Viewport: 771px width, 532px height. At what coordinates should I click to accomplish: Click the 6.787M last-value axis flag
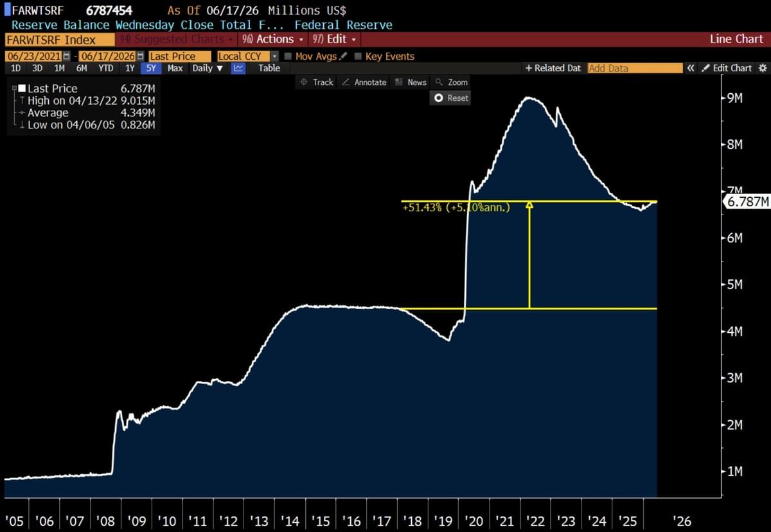(746, 202)
